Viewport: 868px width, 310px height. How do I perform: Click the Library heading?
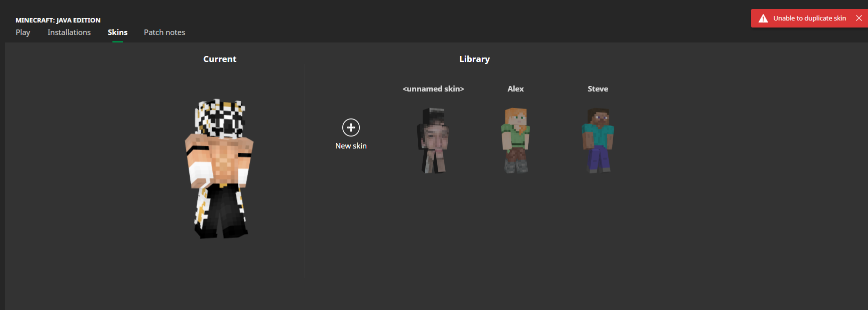pos(474,59)
